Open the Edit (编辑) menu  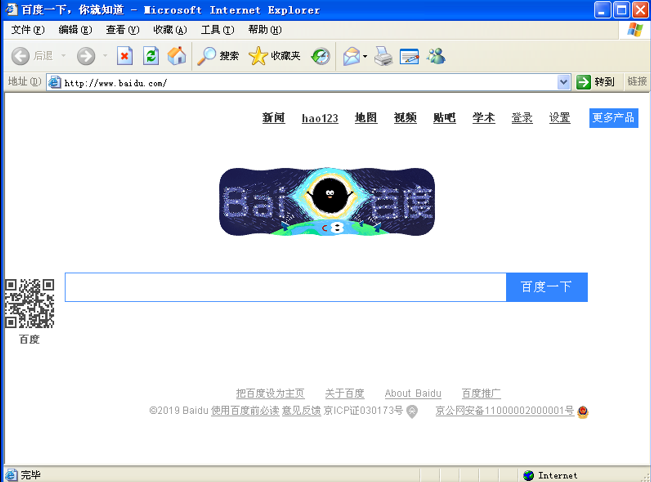pos(75,30)
